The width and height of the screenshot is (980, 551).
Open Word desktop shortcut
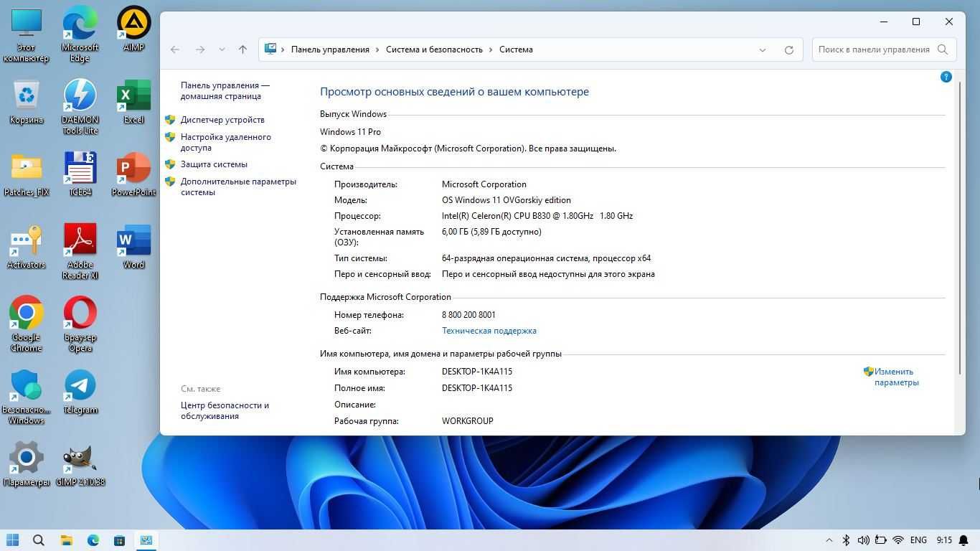pos(133,247)
